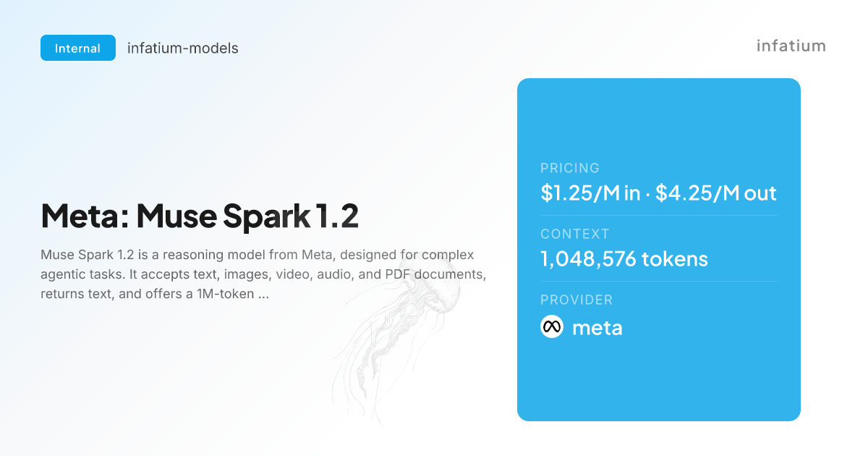This screenshot has height=456, width=868.
Task: Click the model description paragraph
Action: pos(263,274)
